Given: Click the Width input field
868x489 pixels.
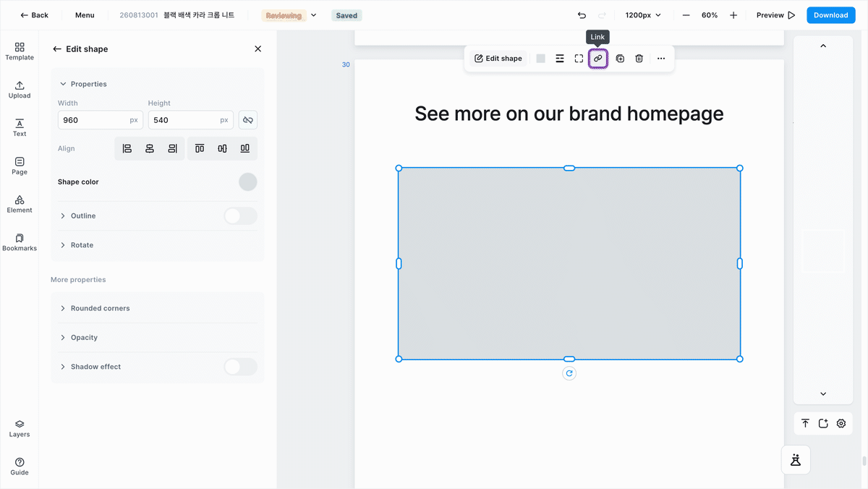Looking at the screenshot, I should pyautogui.click(x=100, y=120).
